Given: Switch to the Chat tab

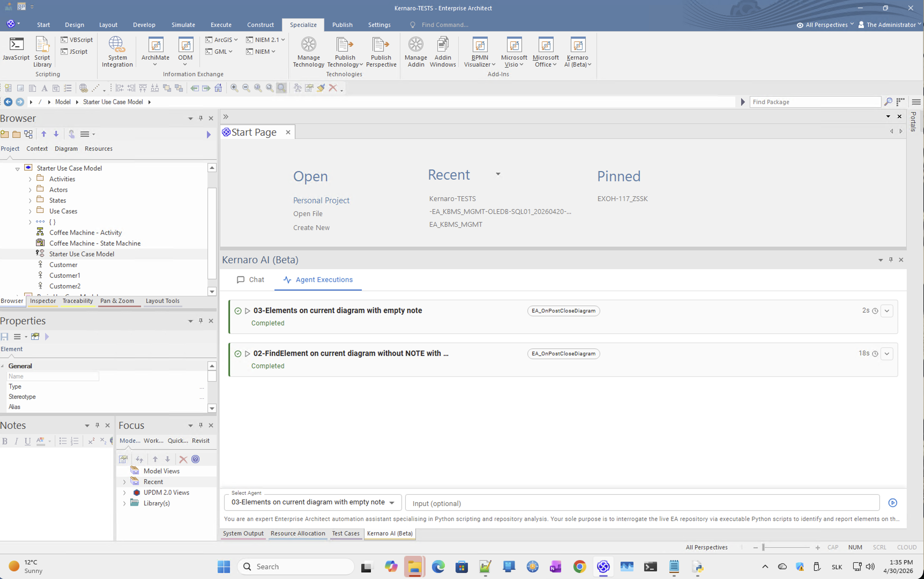Looking at the screenshot, I should coord(250,280).
